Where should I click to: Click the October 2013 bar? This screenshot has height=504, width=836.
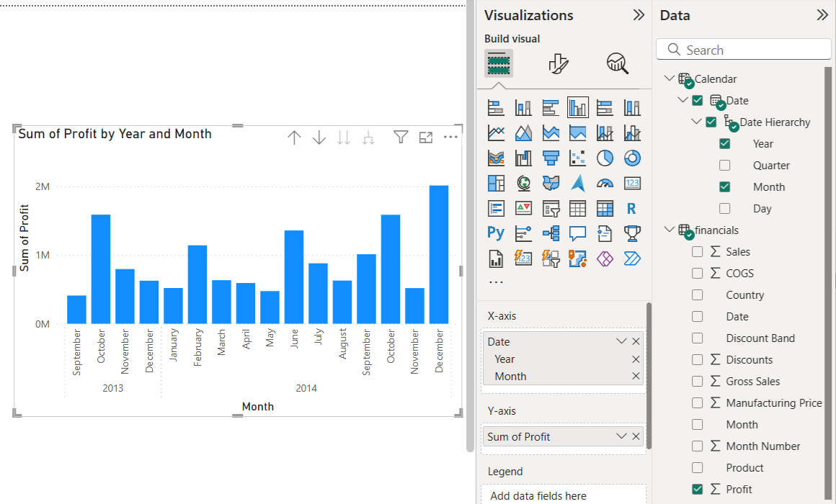pos(101,269)
